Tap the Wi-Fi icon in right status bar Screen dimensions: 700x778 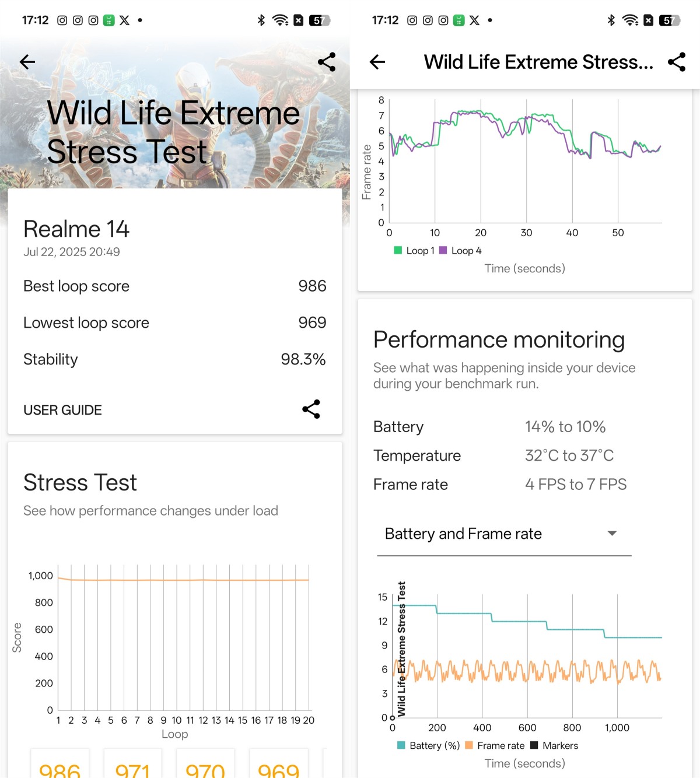631,20
